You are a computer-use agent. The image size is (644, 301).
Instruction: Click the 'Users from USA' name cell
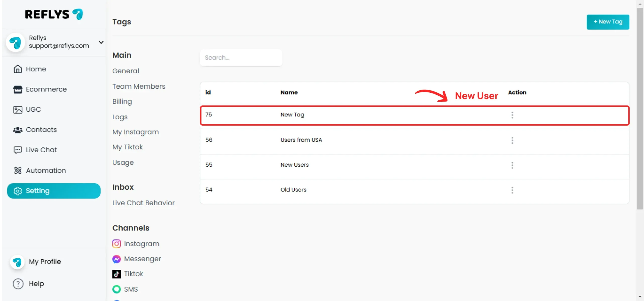point(301,140)
